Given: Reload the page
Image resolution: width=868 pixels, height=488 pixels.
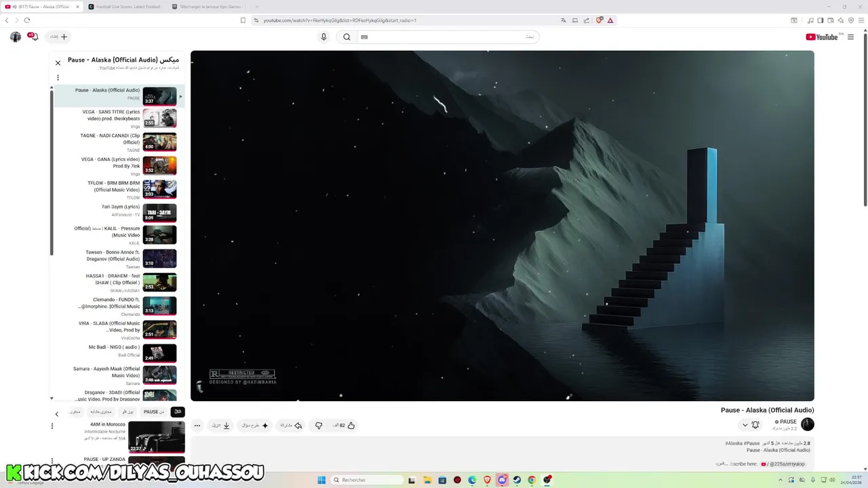Looking at the screenshot, I should [x=27, y=20].
